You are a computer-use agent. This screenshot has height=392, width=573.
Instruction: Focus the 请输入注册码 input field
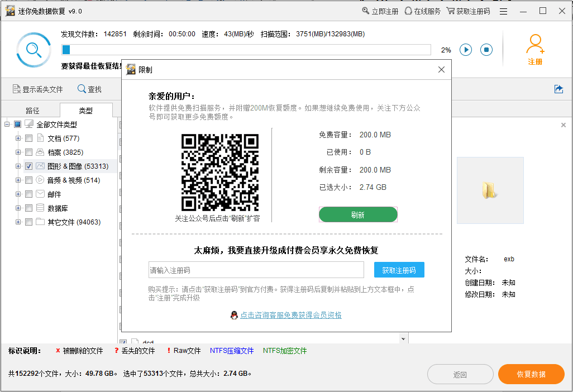click(256, 270)
